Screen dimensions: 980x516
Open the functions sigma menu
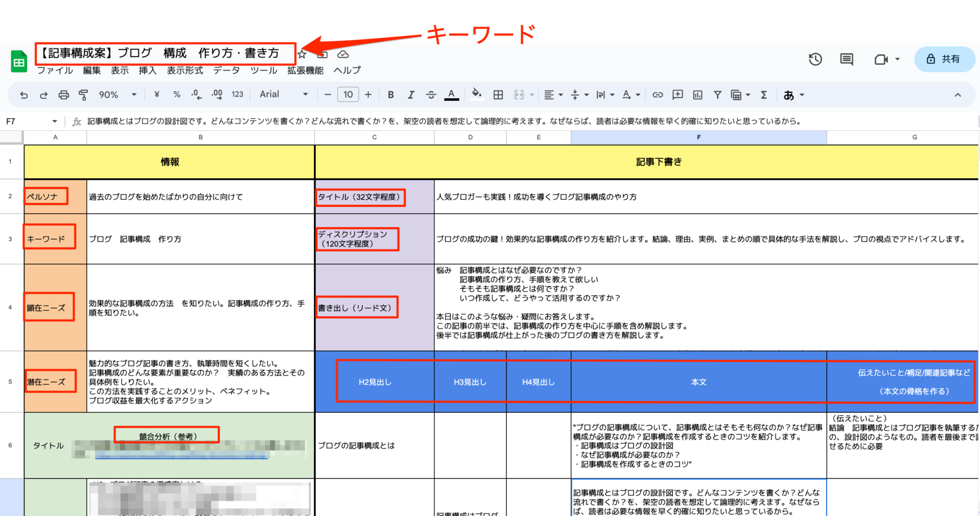point(764,95)
